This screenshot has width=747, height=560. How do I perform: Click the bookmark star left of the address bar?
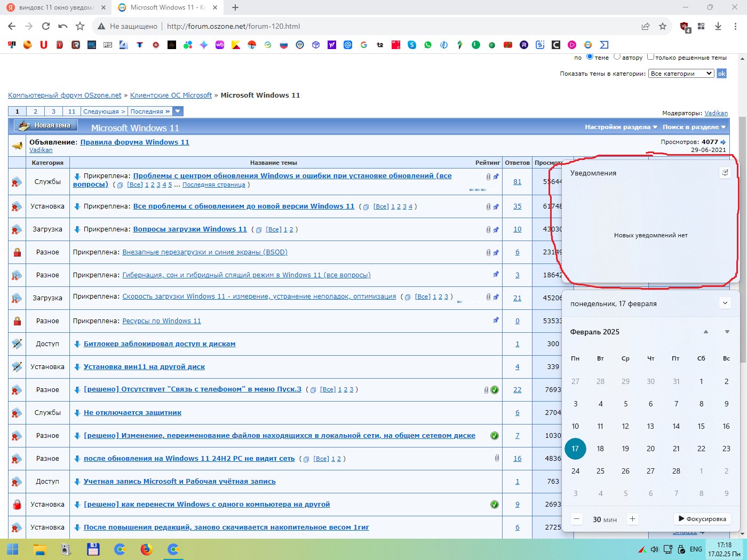(x=80, y=26)
